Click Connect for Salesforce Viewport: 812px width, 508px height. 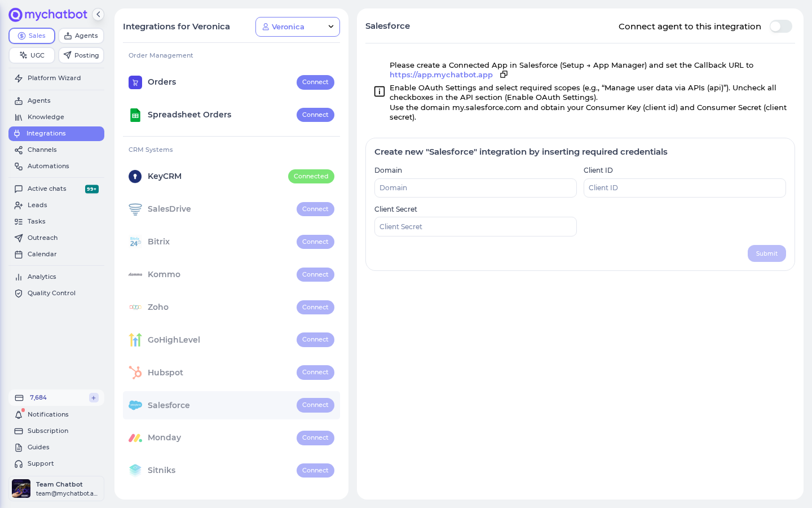coord(315,405)
